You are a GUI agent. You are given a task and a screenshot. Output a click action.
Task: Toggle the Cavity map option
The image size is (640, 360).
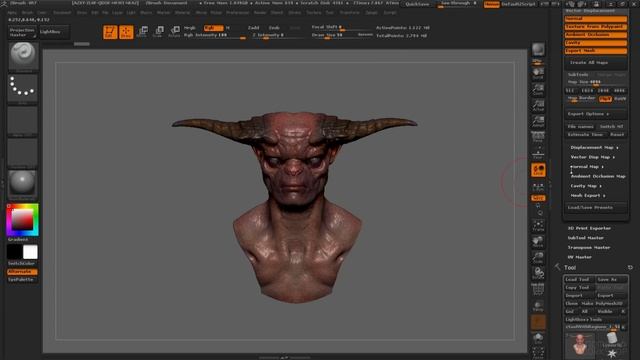(x=596, y=43)
